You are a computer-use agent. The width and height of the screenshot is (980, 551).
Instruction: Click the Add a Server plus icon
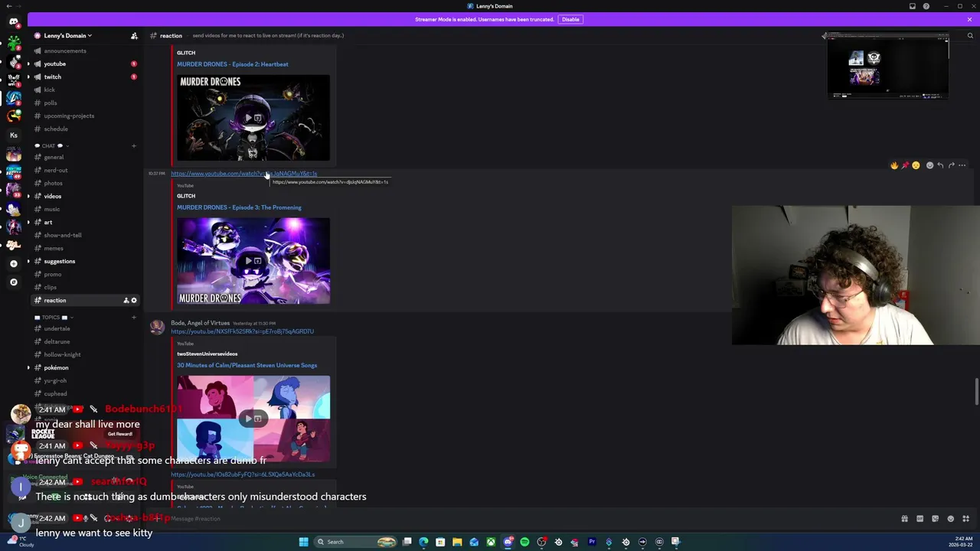14,263
